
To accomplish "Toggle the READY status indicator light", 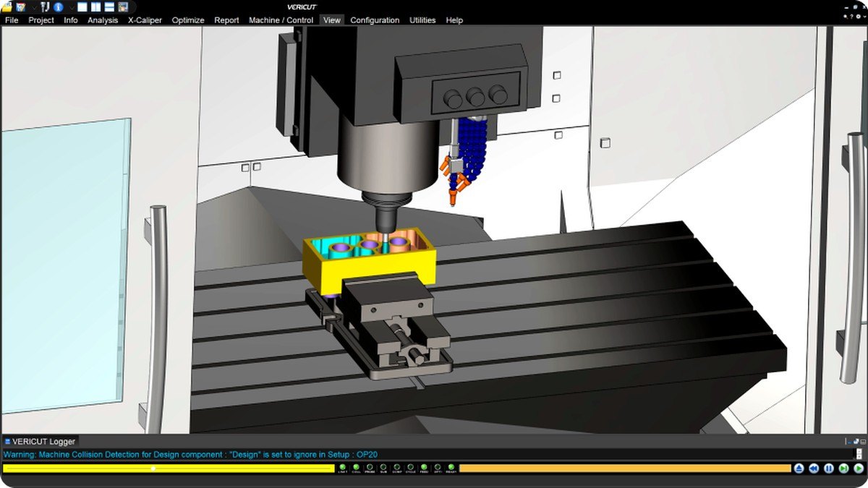I will [451, 468].
